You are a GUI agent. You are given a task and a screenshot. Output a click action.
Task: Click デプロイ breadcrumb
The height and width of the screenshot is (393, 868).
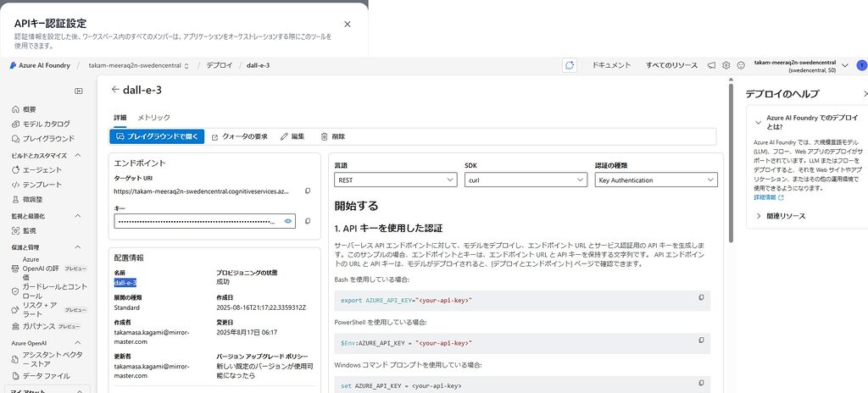[x=220, y=65]
